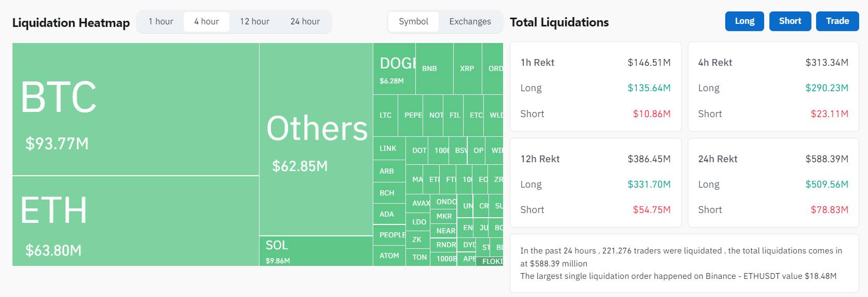Image resolution: width=868 pixels, height=297 pixels.
Task: Click the DOGE tile showing $6.28M
Action: (394, 68)
